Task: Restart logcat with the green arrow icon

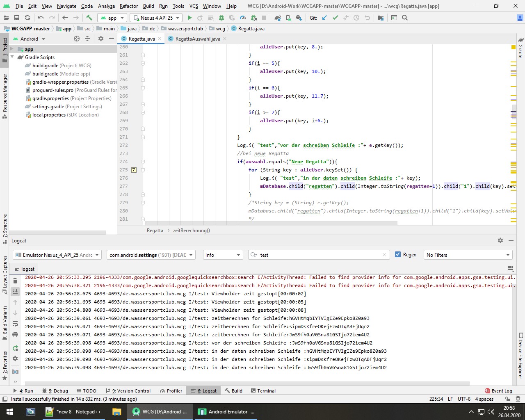Action: tap(15, 348)
